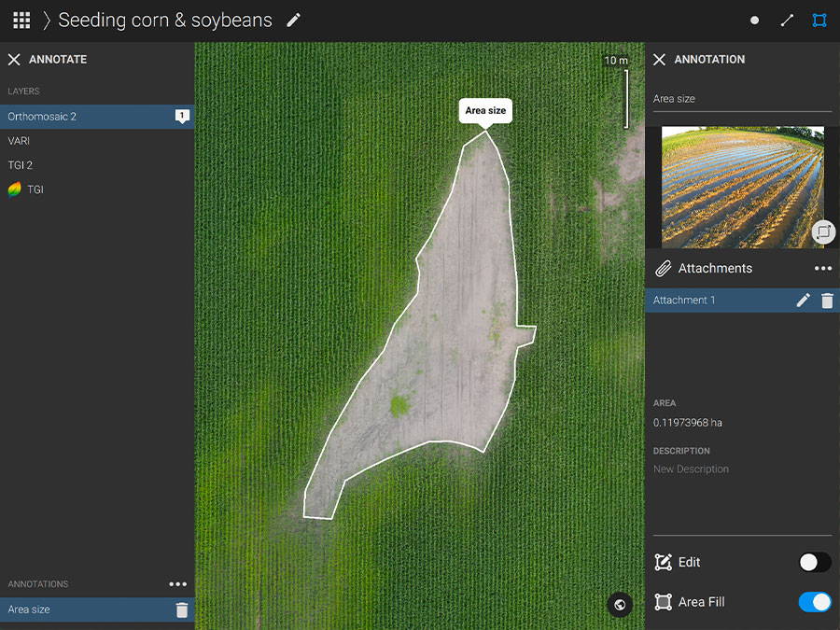
Task: Click the Seeding corn & soybeans title
Action: coord(165,21)
